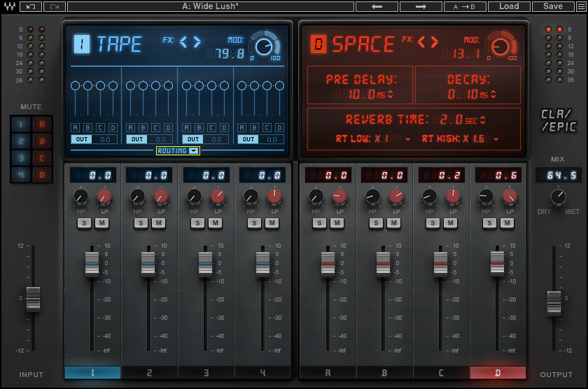The height and width of the screenshot is (389, 588).
Task: Open the RT LOW multiplier dropdown
Action: click(x=407, y=139)
